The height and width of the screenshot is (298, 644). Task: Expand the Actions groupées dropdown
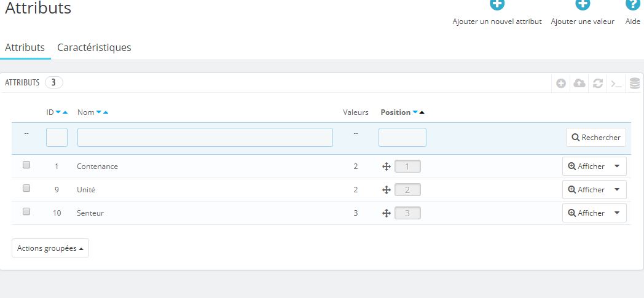pos(50,248)
